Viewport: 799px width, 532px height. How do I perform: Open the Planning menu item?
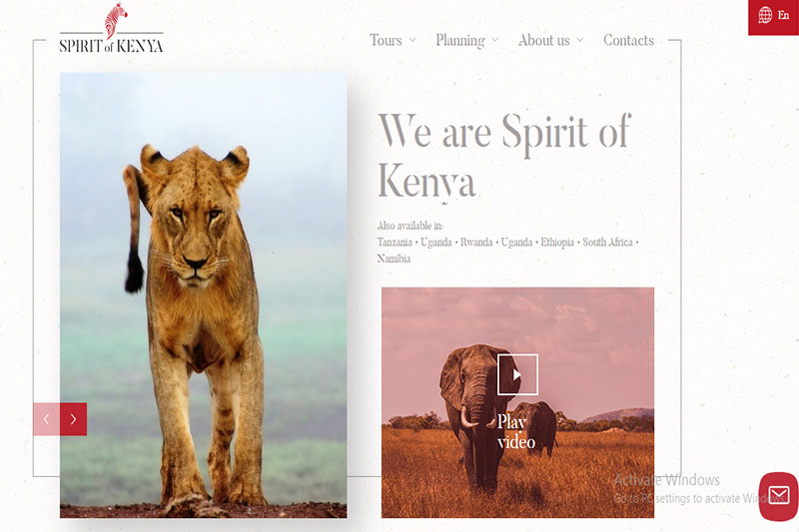[460, 41]
